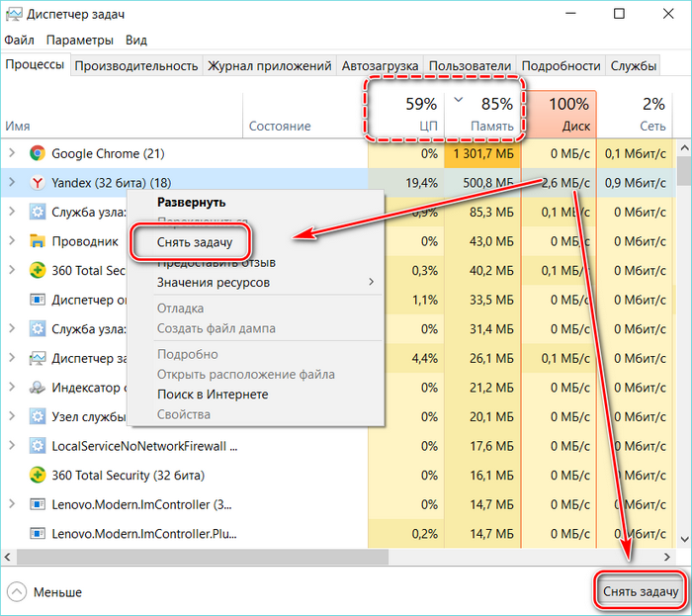692x616 pixels.
Task: Click the 360 Total Security (32 бита) icon
Action: pos(38,475)
